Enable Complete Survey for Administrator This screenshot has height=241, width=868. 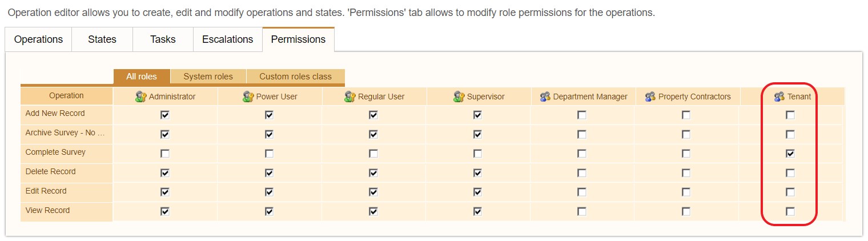coord(165,154)
